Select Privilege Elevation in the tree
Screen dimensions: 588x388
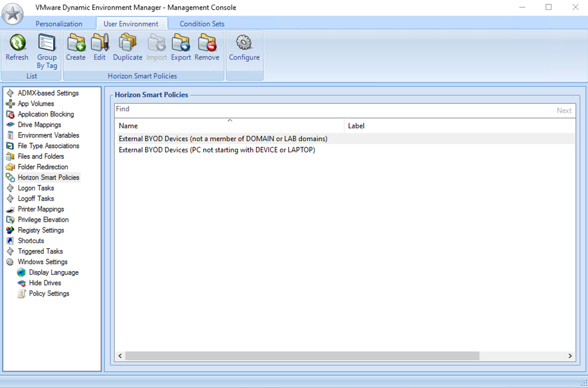click(x=43, y=220)
